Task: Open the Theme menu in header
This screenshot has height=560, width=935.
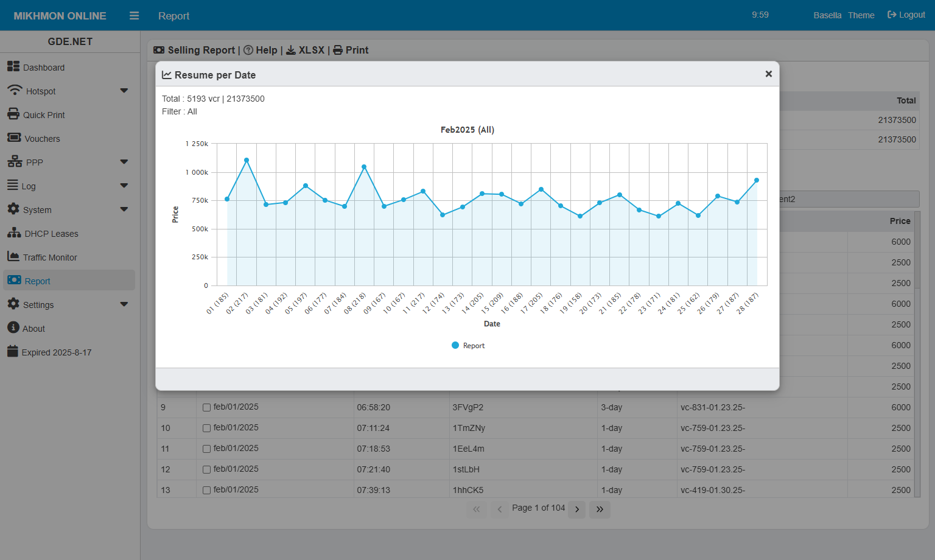Action: [x=861, y=15]
